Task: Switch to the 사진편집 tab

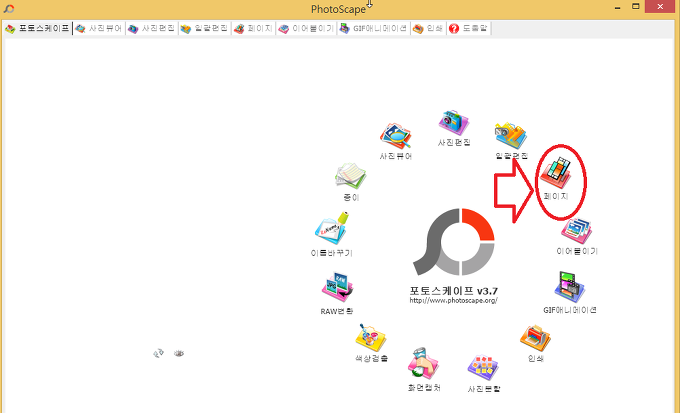Action: [x=152, y=29]
